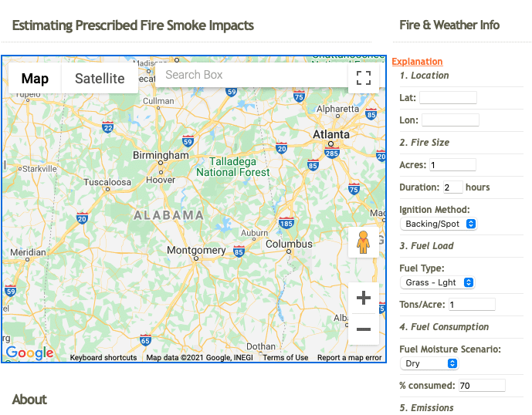
Task: Open the Explanation link
Action: (417, 62)
